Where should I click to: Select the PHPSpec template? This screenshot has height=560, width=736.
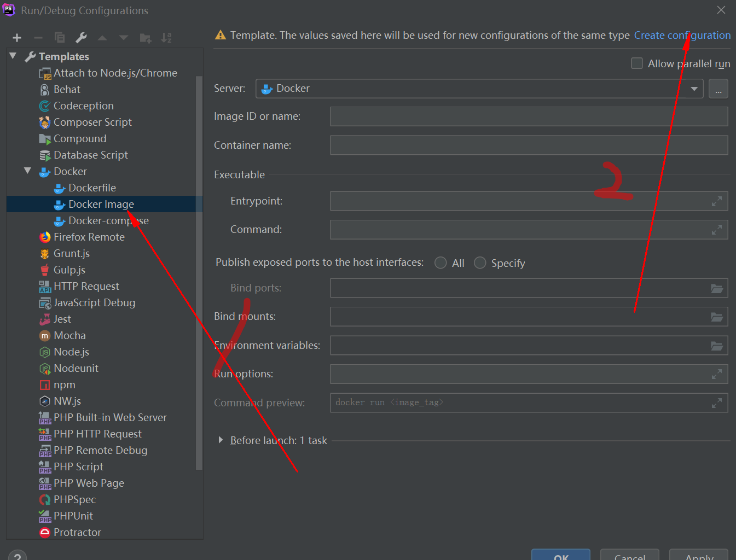(x=104, y=500)
